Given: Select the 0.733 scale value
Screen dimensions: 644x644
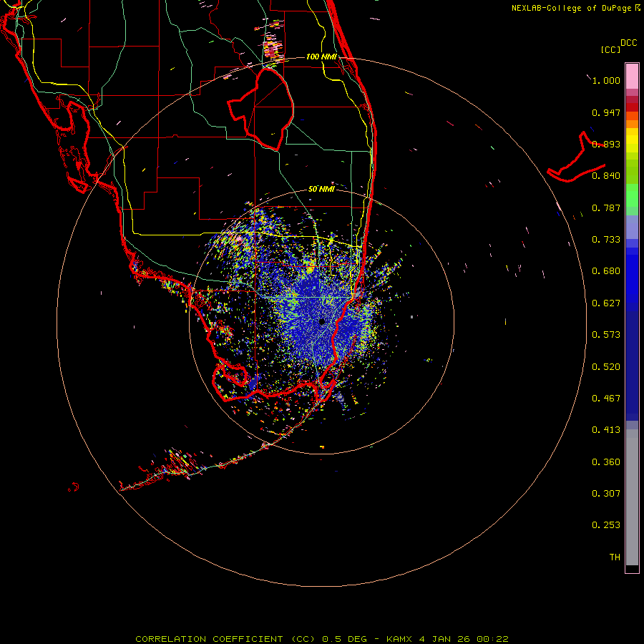Looking at the screenshot, I should coord(606,240).
